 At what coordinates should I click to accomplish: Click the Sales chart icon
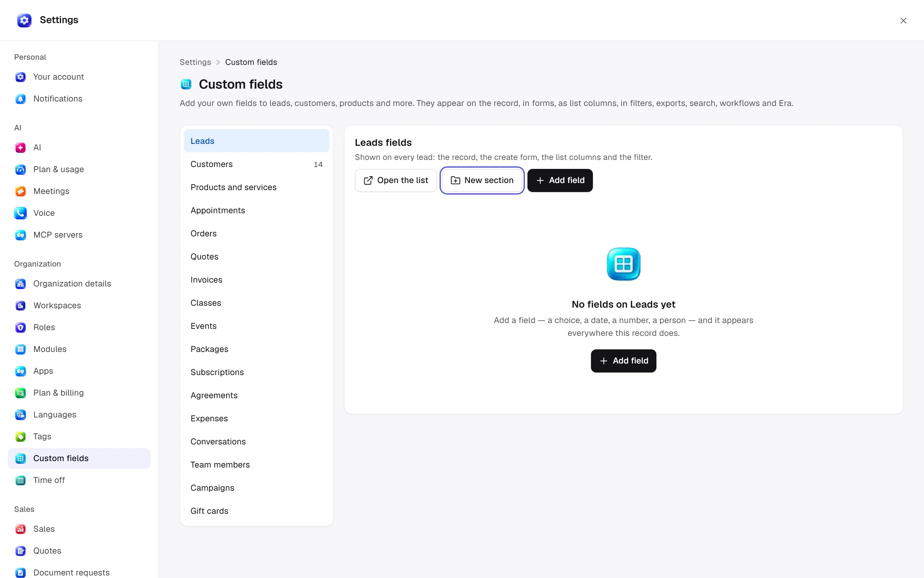[x=21, y=529]
